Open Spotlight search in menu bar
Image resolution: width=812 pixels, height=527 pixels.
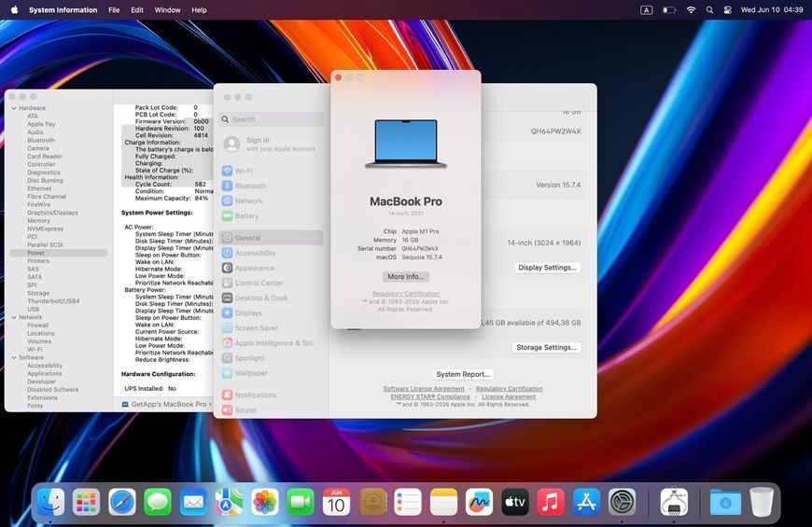(x=709, y=10)
